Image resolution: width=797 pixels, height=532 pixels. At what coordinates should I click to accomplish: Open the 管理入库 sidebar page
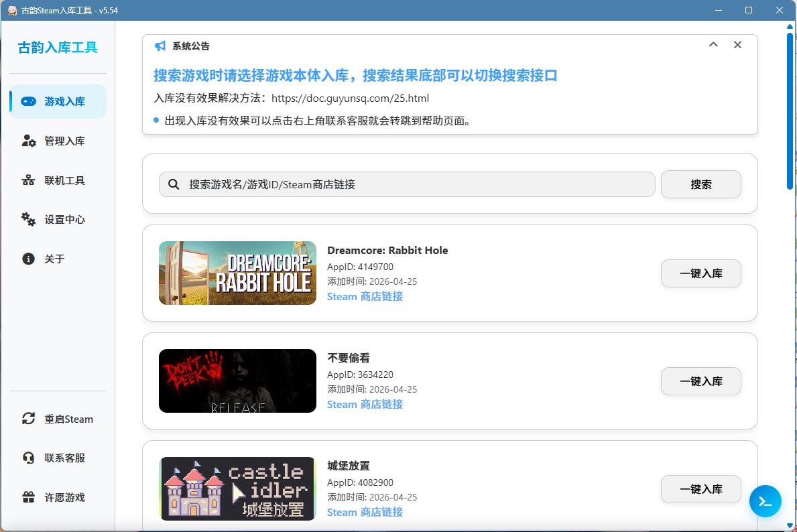click(58, 141)
